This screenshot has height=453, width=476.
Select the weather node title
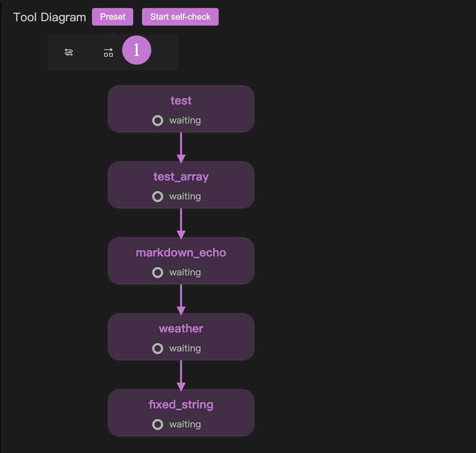coord(181,328)
